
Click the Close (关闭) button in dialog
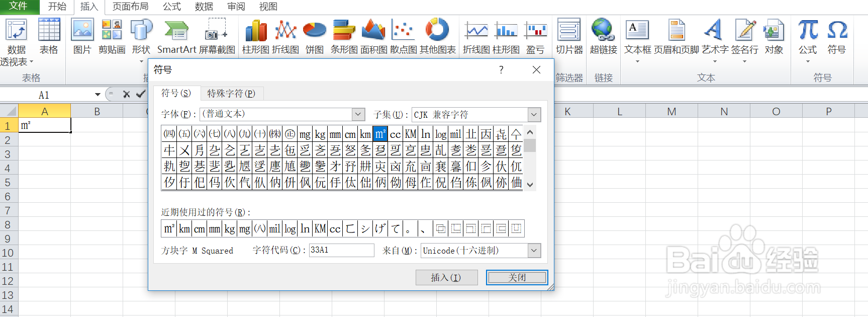517,277
